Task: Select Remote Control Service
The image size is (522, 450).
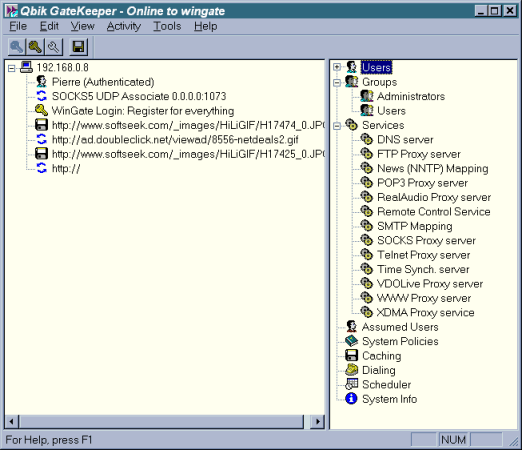Action: tap(434, 211)
